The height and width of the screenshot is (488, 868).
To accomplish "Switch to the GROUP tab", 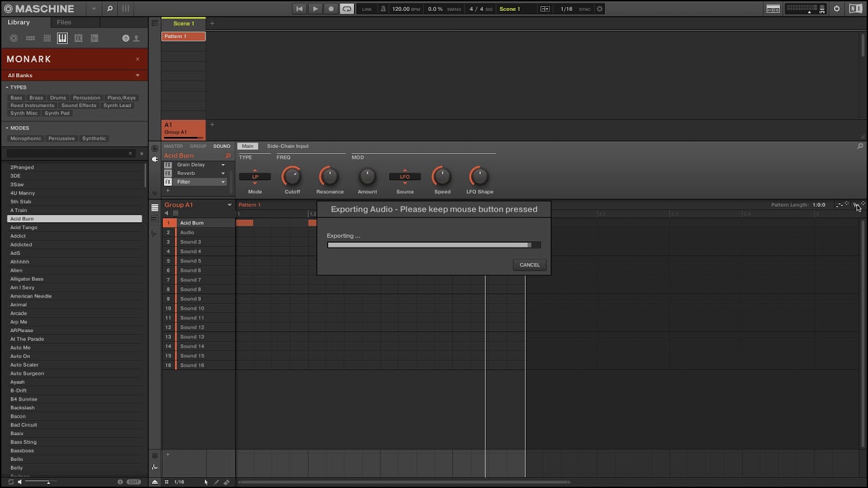I will pos(198,146).
